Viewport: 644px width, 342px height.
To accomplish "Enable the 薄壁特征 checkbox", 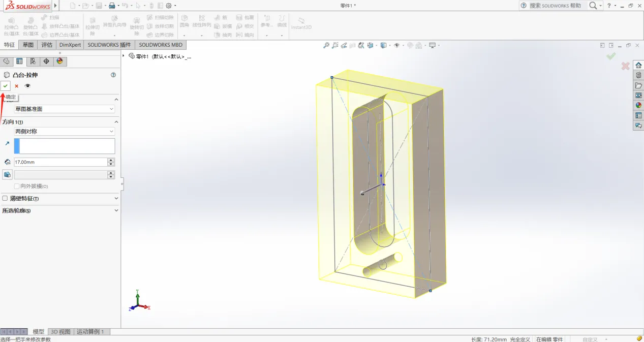I will point(5,199).
